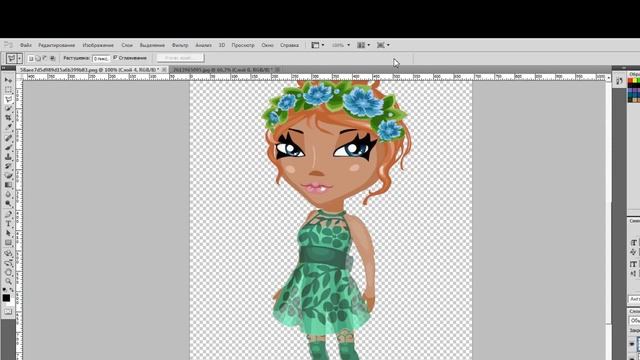This screenshot has width=640, height=360.
Task: Select the Polygonal Lasso tool in toolbox
Action: 8,99
